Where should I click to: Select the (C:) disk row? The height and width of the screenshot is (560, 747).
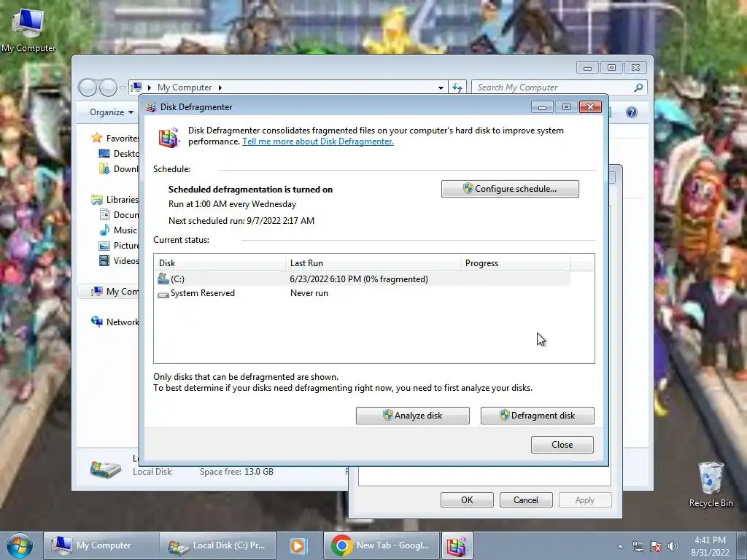[x=363, y=279]
